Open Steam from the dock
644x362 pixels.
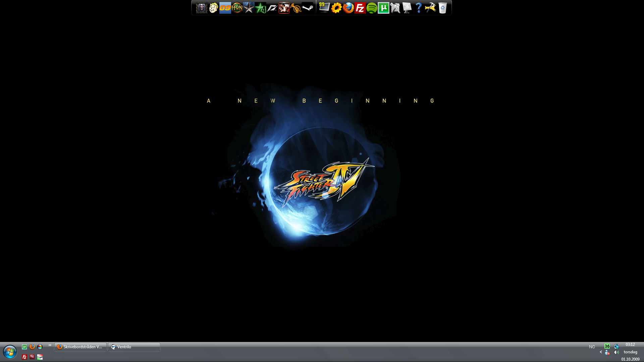point(308,8)
